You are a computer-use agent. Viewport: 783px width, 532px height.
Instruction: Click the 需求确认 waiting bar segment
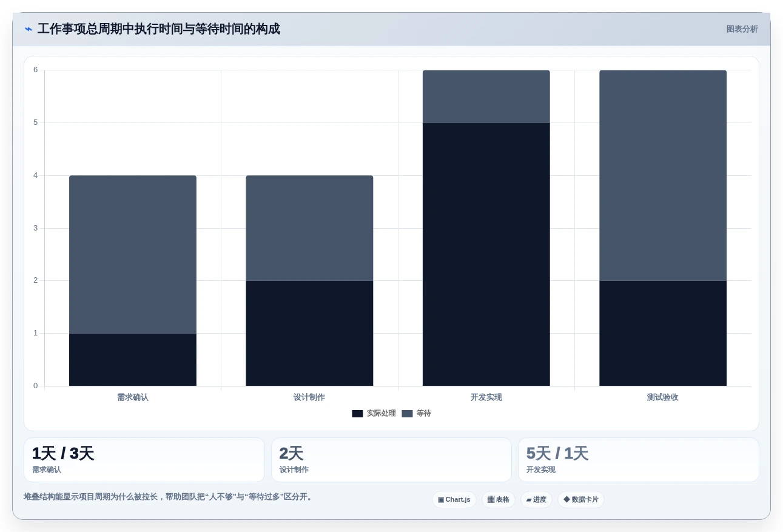[133, 254]
